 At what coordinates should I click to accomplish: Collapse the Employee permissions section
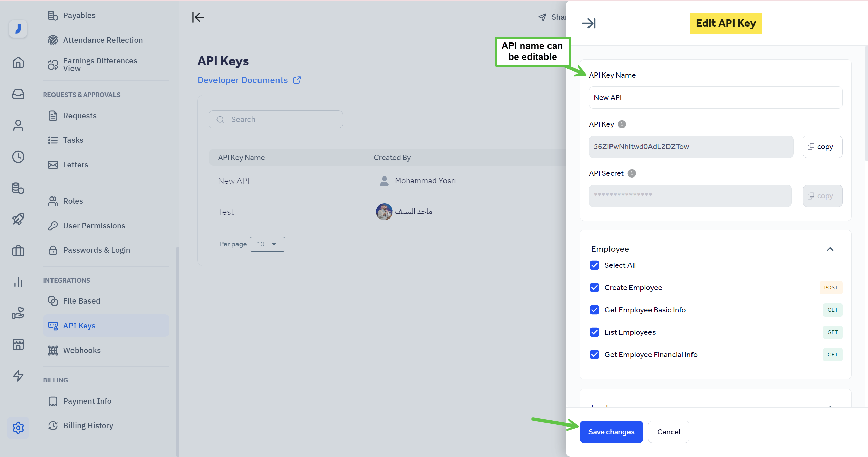(x=830, y=249)
